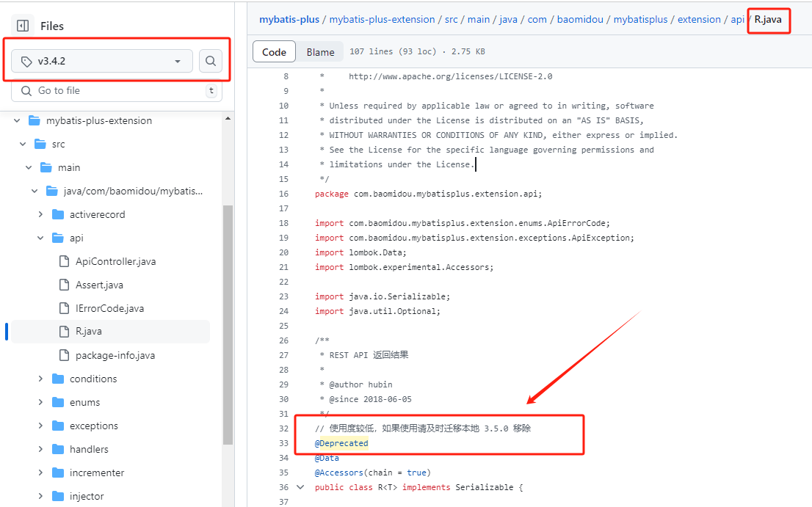Screen dimensions: 812x507
Task: Click the tag icon beside v3.4.2
Action: (26, 62)
